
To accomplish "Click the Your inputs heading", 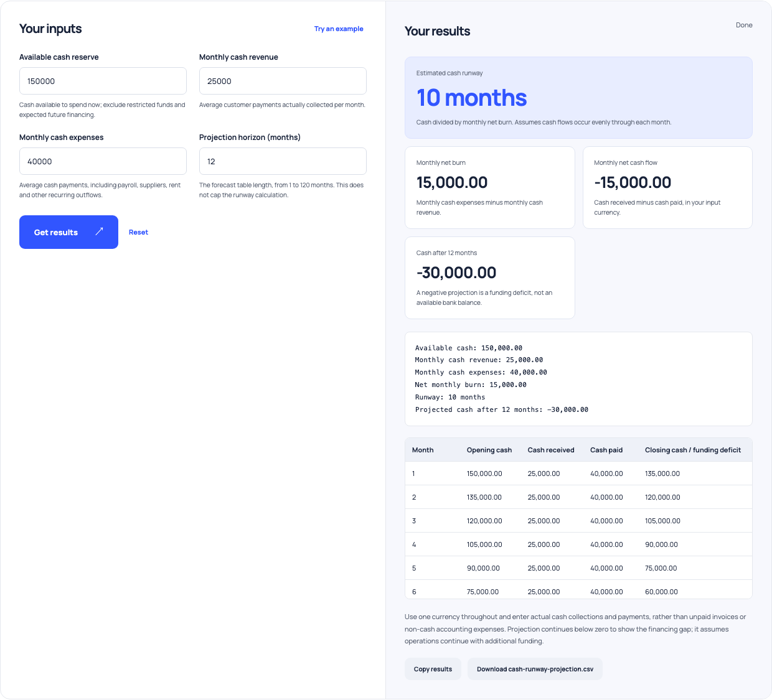I will pyautogui.click(x=50, y=29).
